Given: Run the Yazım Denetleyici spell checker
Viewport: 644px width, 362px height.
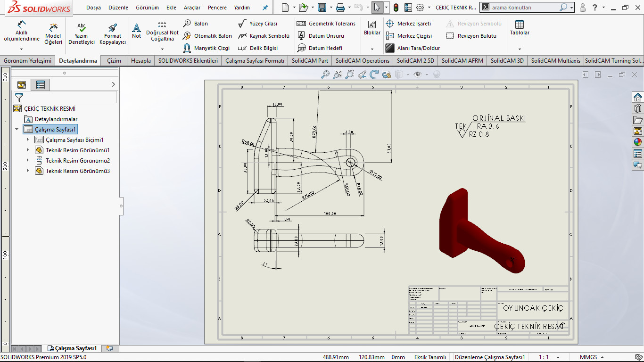Looking at the screenshot, I should coord(82,33).
